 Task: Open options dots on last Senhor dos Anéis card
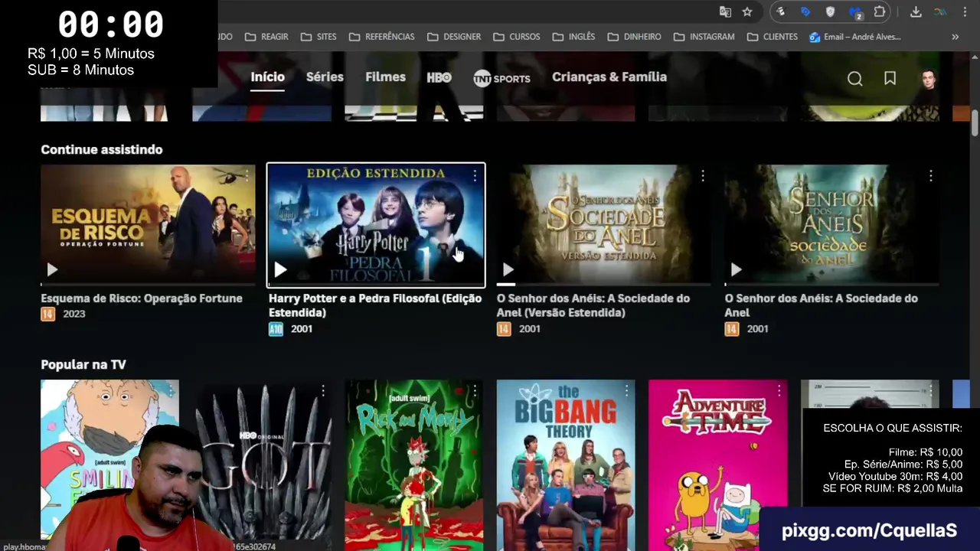(930, 176)
